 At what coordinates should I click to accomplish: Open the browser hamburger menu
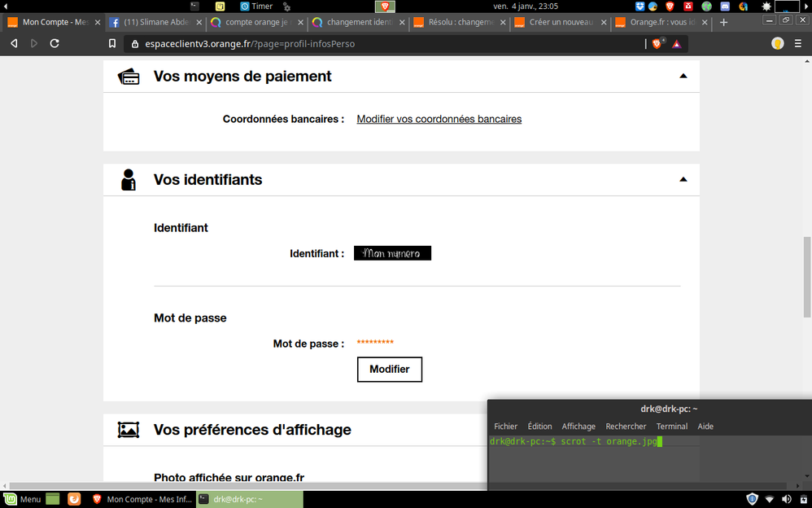[800, 43]
